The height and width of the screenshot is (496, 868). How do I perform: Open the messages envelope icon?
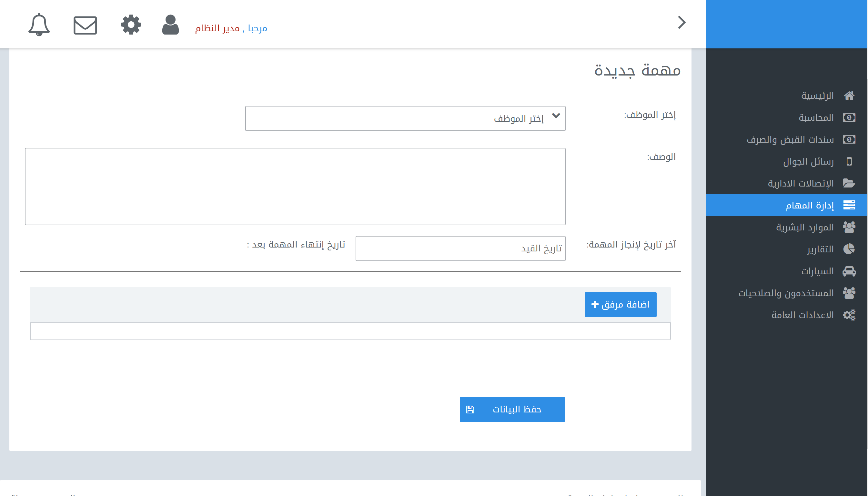point(85,25)
